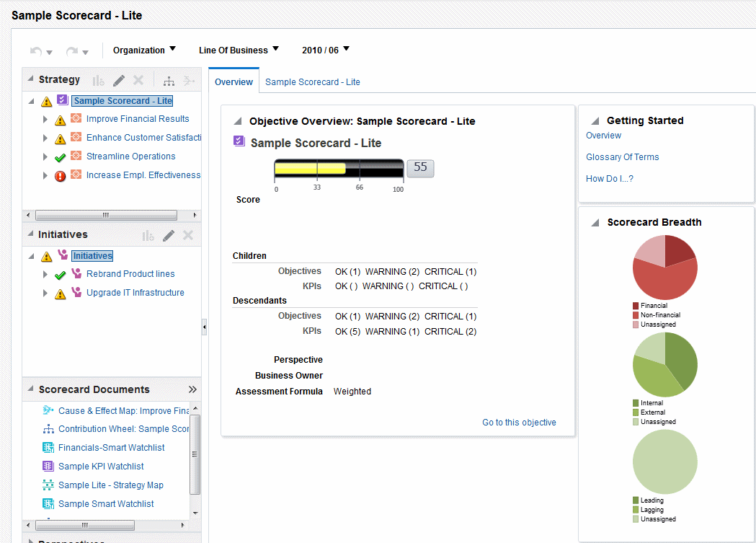Click the critical status icon beside Increase Empl. Effectiveness
Image resolution: width=756 pixels, height=543 pixels.
click(x=60, y=175)
